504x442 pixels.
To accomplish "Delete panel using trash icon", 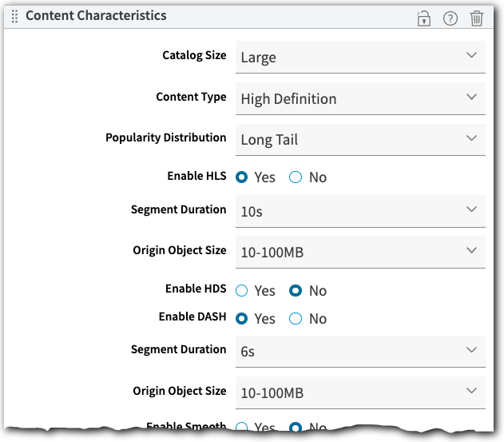I will (x=477, y=18).
